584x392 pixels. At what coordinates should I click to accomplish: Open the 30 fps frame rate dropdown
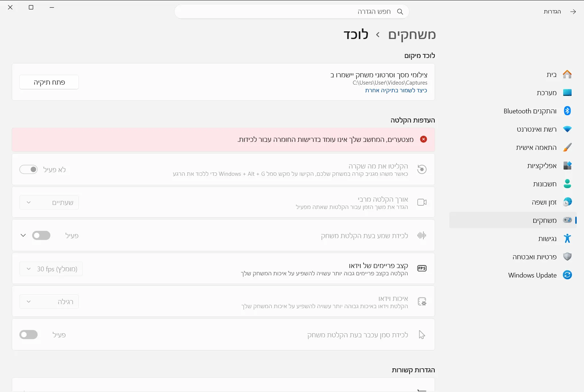coord(51,269)
